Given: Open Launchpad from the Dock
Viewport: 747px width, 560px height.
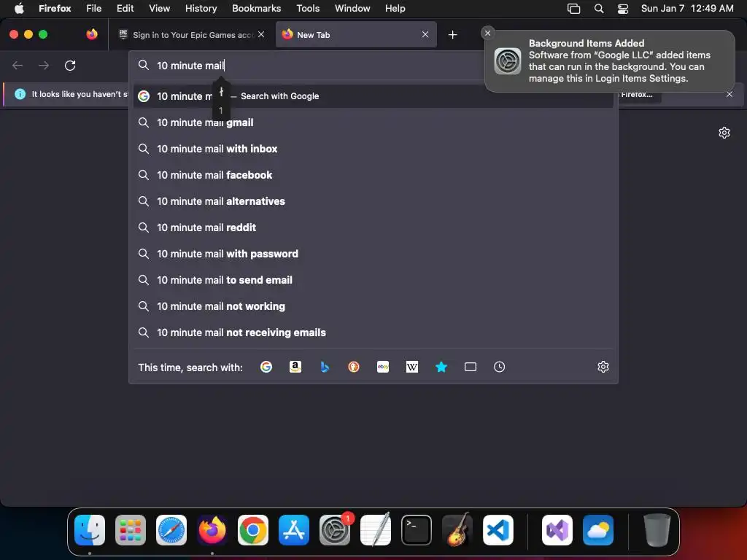Looking at the screenshot, I should [x=131, y=530].
